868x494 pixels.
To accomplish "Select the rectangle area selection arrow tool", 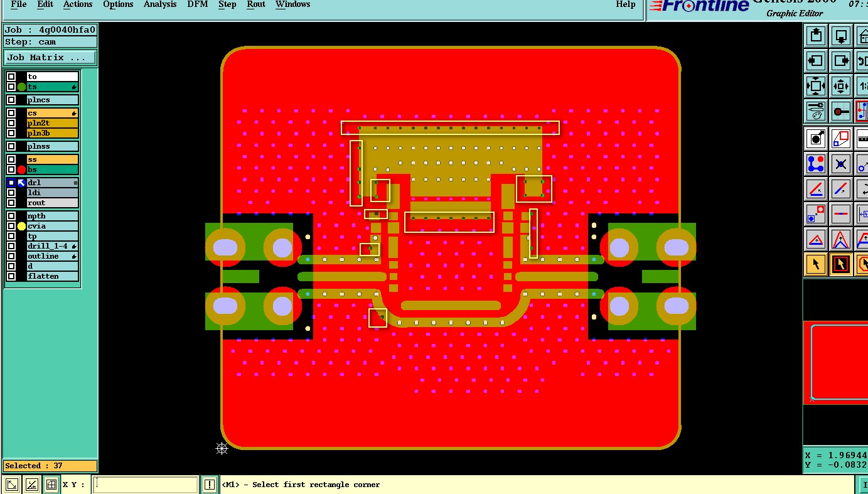I will tap(841, 264).
